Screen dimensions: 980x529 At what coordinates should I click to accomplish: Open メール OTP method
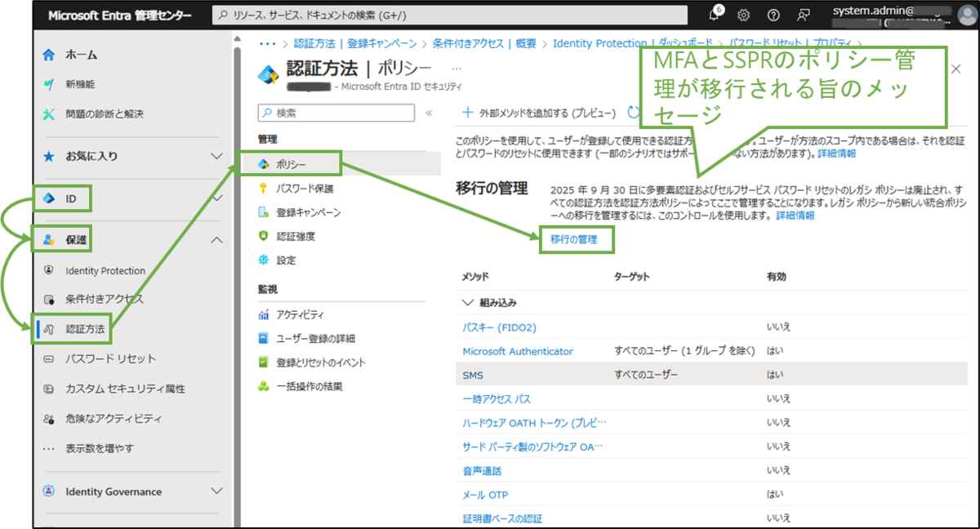(485, 495)
